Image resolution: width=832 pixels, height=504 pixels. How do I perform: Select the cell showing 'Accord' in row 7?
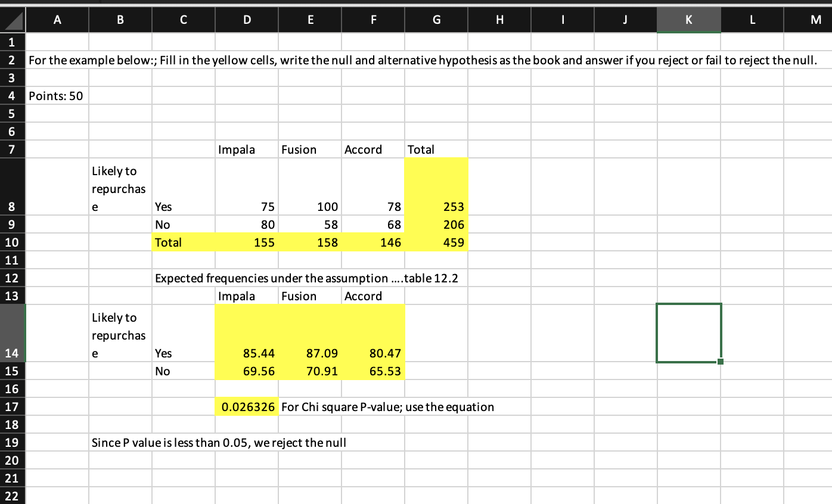click(x=373, y=150)
